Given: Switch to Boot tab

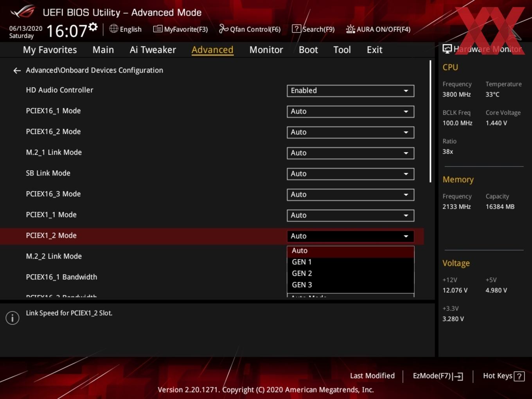Looking at the screenshot, I should point(308,50).
